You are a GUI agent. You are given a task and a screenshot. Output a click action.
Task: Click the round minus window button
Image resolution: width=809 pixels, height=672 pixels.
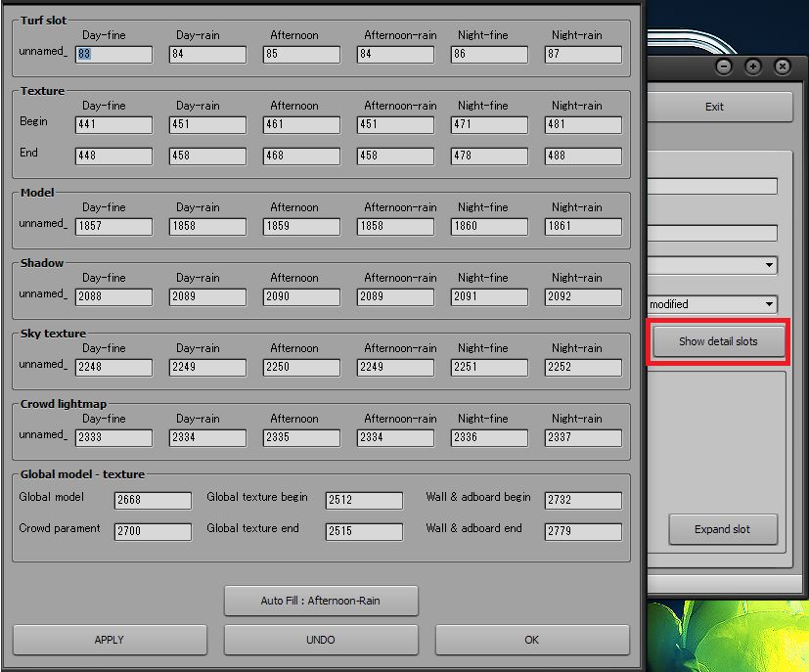[723, 67]
